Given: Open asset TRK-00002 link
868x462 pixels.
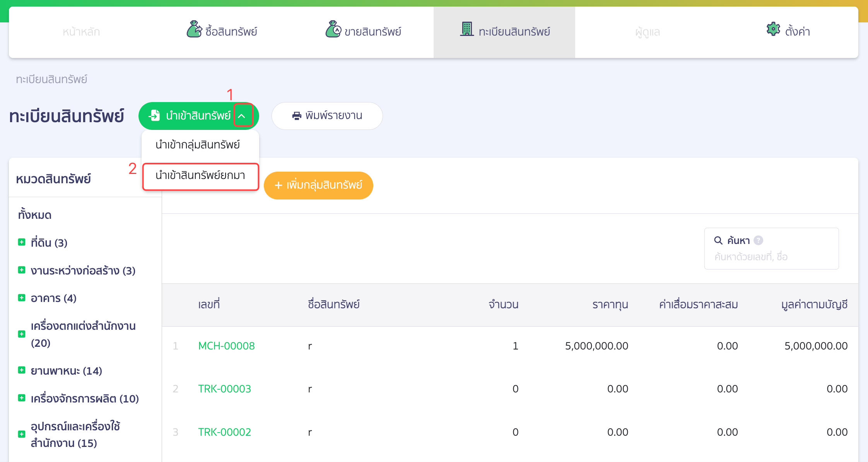Looking at the screenshot, I should click(x=224, y=432).
